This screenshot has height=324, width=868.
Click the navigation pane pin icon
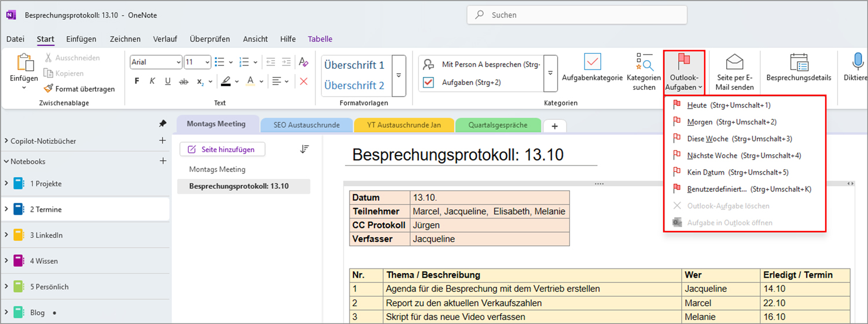click(x=163, y=123)
